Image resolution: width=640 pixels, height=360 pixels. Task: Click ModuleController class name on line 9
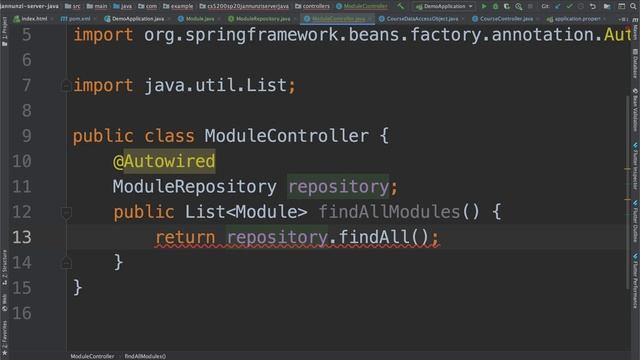click(x=287, y=136)
